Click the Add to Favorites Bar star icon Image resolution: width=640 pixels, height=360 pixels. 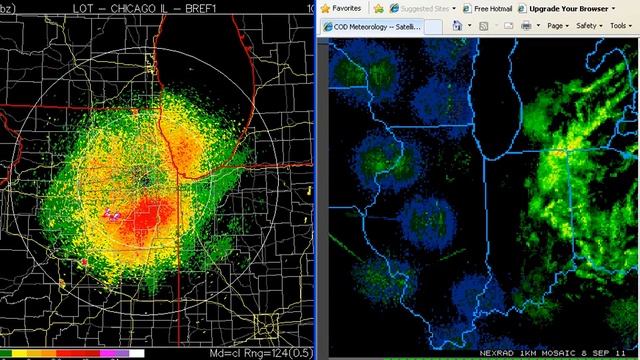coord(379,8)
